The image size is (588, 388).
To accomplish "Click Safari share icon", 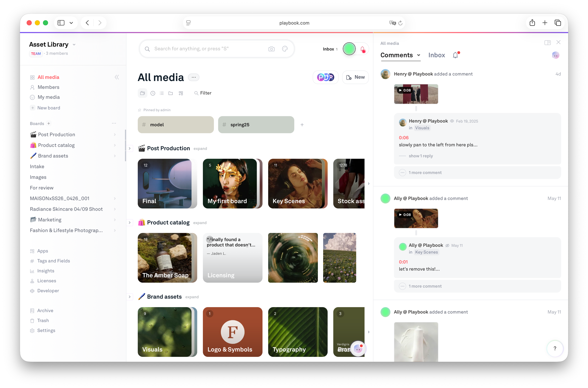I will 532,23.
